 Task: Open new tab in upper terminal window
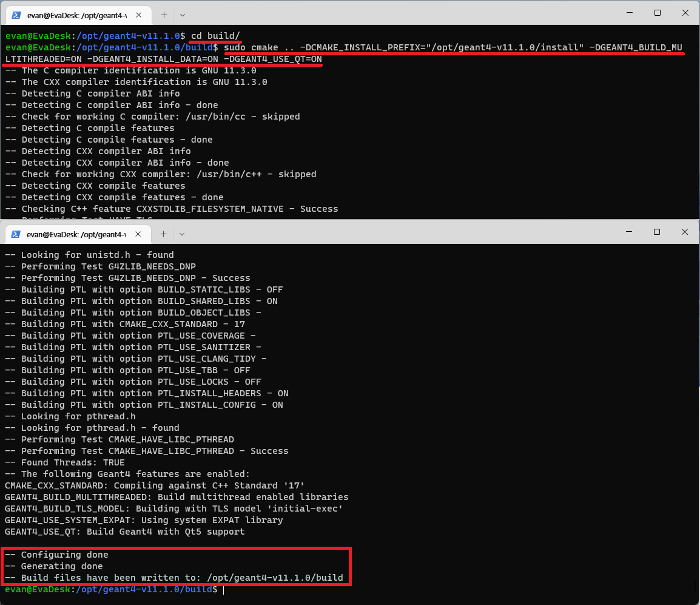click(x=164, y=15)
